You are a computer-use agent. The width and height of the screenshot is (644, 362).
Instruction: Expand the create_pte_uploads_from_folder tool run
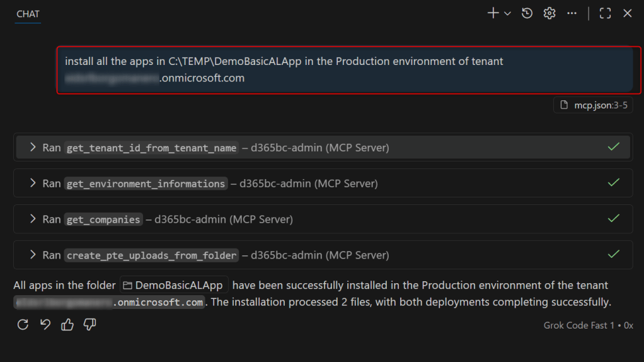33,255
